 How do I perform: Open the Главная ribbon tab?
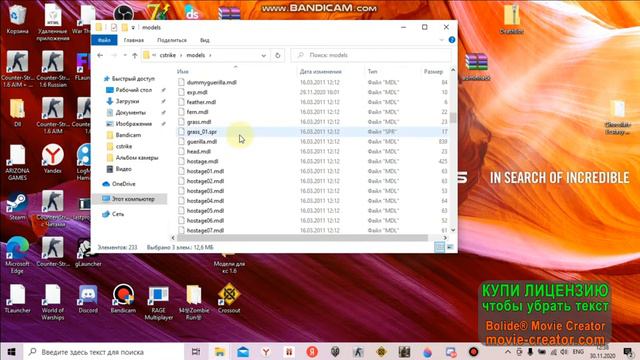pos(134,40)
